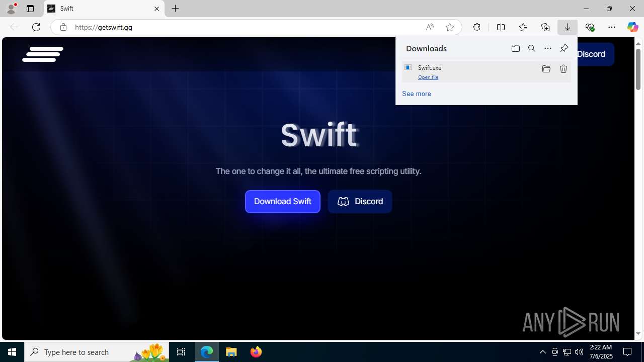
Task: Refresh the getswift.gg page
Action: 36,27
